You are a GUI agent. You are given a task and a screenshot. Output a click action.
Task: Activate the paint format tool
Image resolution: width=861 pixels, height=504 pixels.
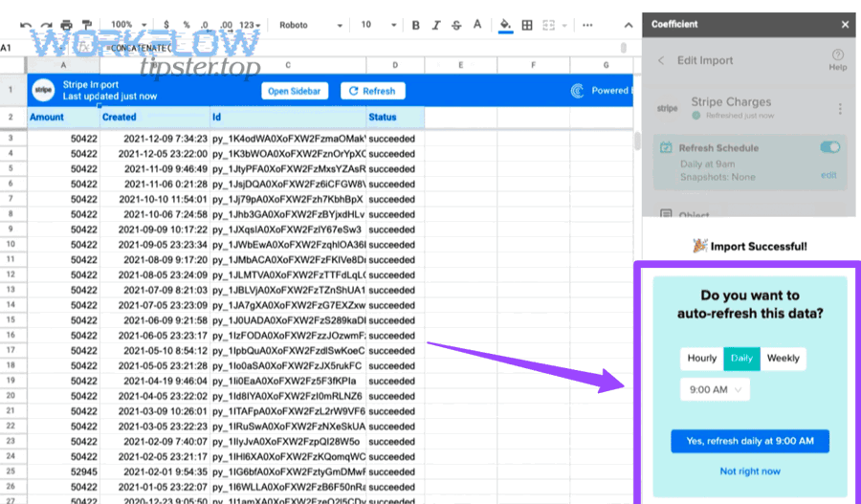(87, 25)
